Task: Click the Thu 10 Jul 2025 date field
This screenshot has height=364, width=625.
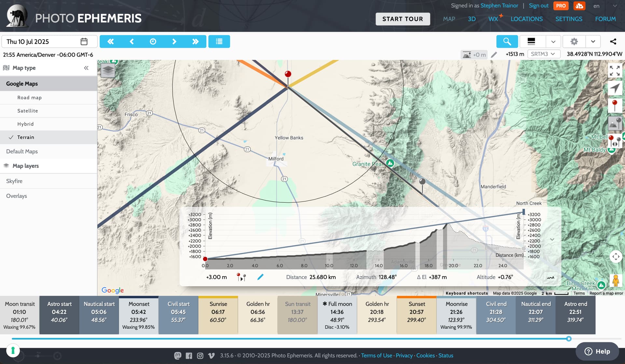Action: 49,41
